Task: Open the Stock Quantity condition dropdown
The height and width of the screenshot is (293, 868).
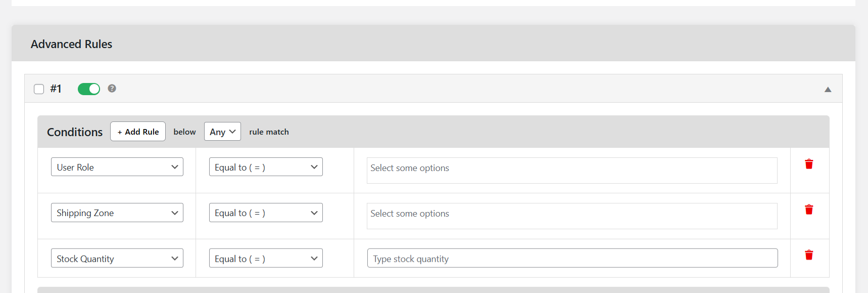Action: coord(117,258)
